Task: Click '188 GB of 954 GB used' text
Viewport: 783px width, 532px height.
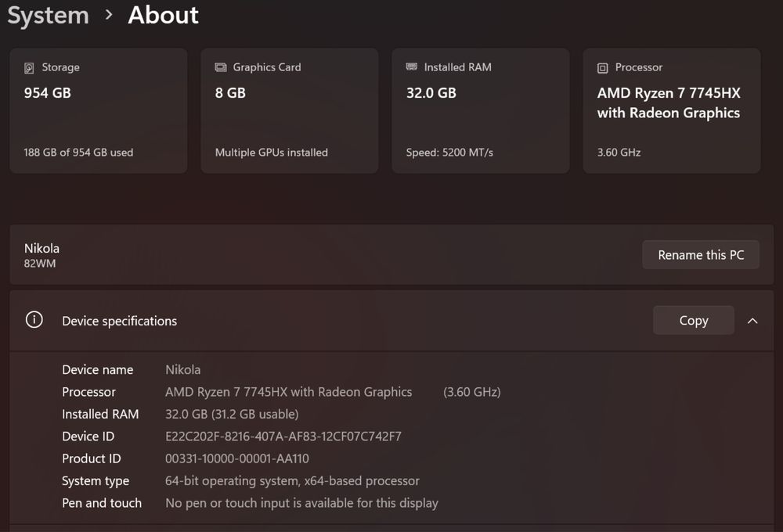Action: 78,153
